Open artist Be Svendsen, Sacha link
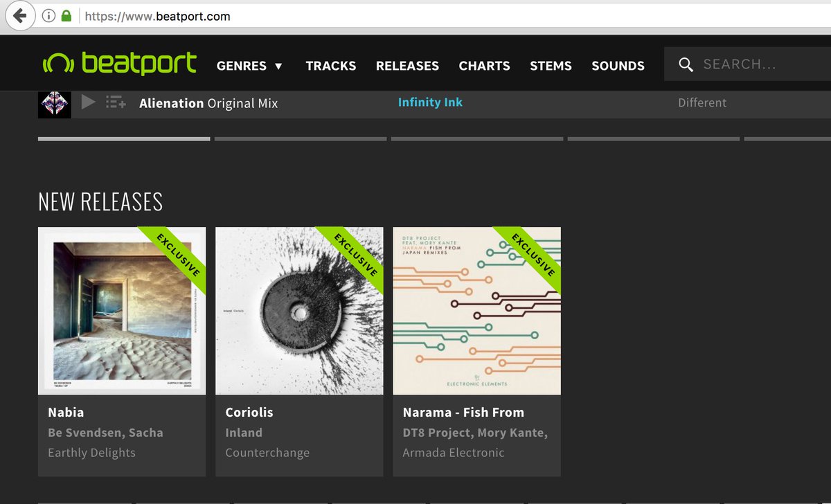Screen dimensions: 831x504 105,433
